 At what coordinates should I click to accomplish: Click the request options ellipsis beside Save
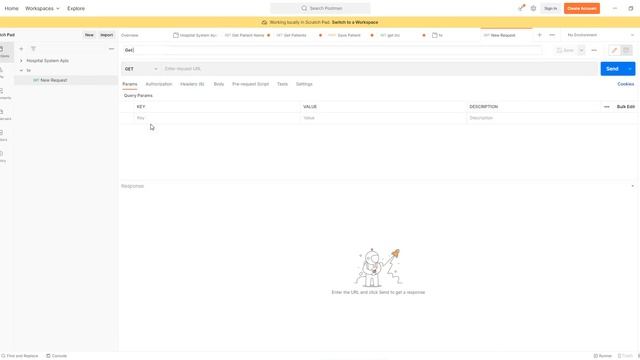click(x=594, y=50)
